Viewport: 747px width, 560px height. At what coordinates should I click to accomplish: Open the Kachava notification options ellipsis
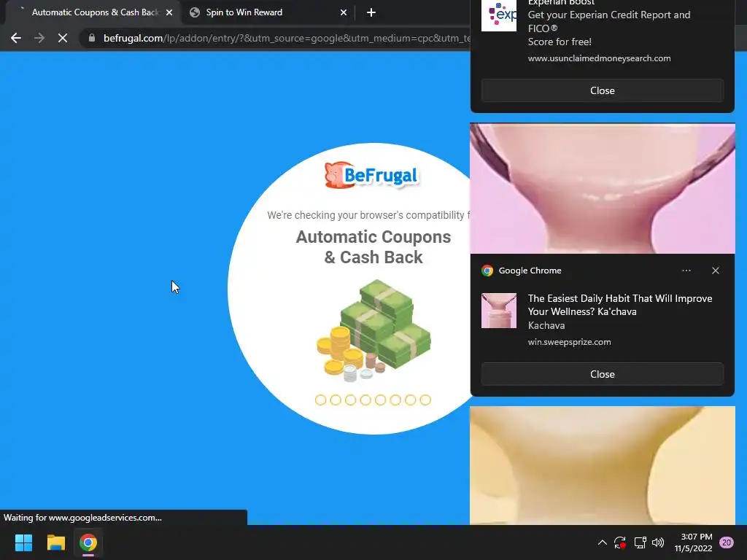pos(686,271)
